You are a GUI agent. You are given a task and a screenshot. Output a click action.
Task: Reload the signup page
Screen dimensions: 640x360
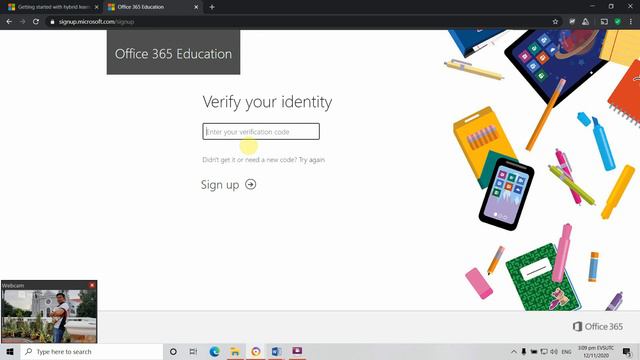coord(36,22)
